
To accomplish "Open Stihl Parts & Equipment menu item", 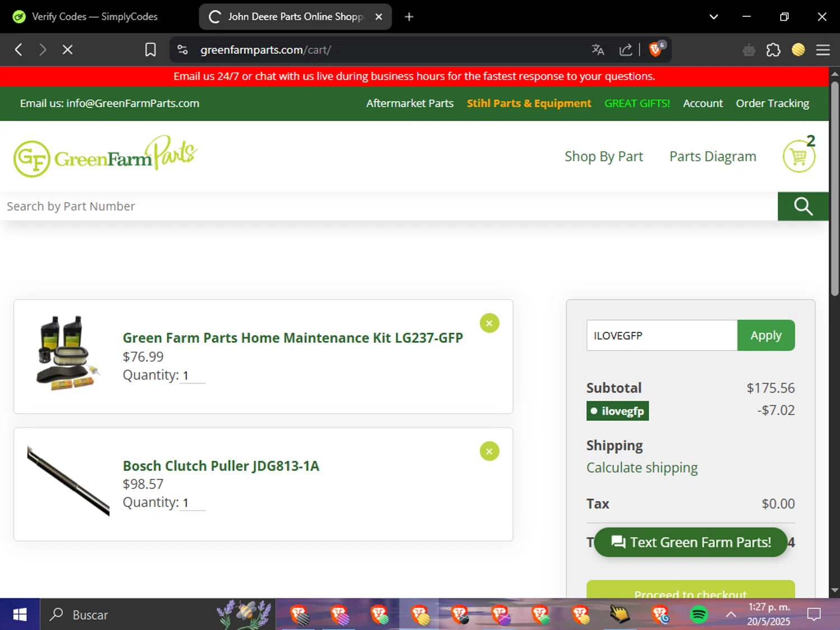I will pos(529,103).
